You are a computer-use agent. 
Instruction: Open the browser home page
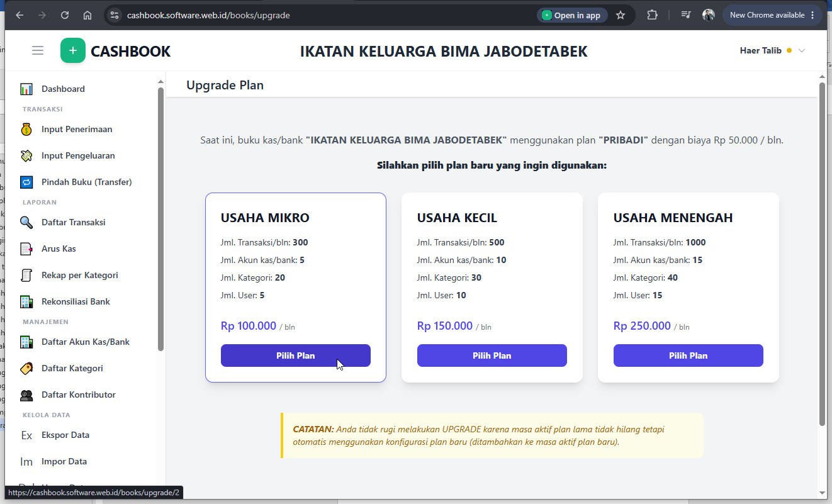click(x=87, y=15)
